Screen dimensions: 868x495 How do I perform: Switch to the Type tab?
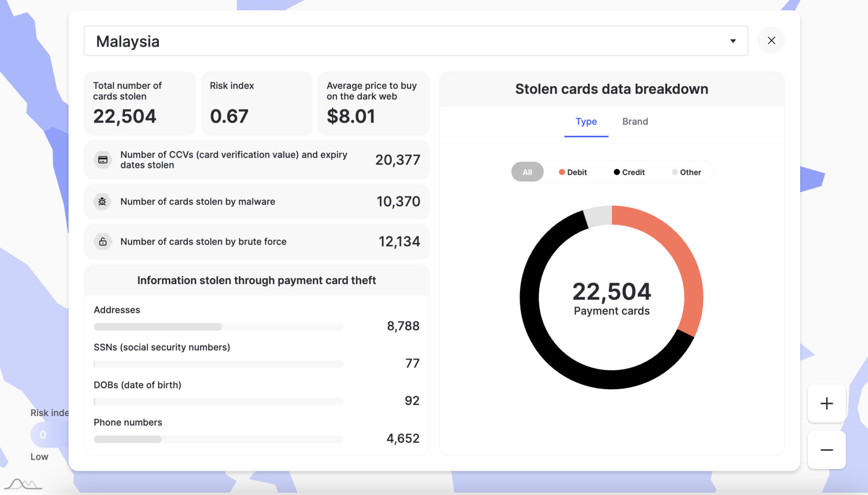coord(586,122)
